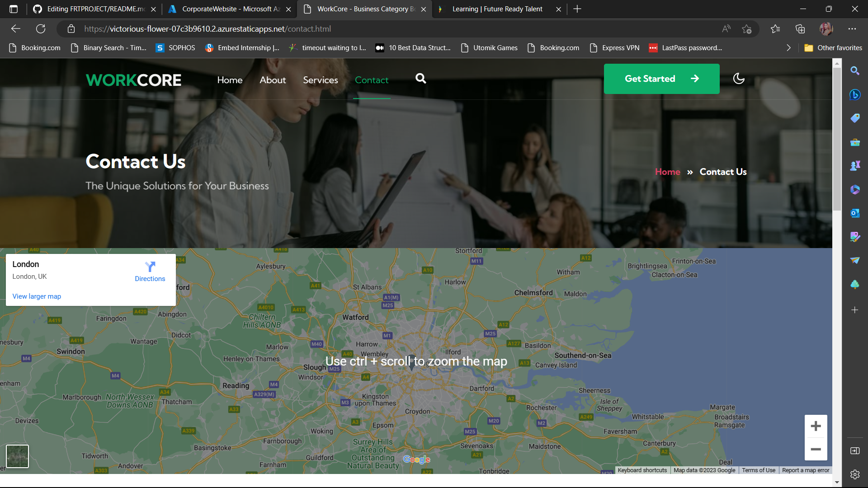
Task: Open Edge Settings from the sidebar gear
Action: pos(855,474)
